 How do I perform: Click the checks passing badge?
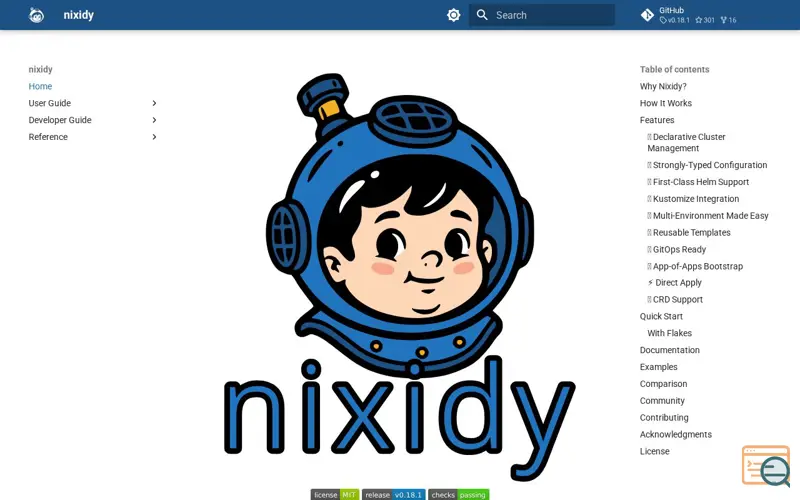[458, 494]
